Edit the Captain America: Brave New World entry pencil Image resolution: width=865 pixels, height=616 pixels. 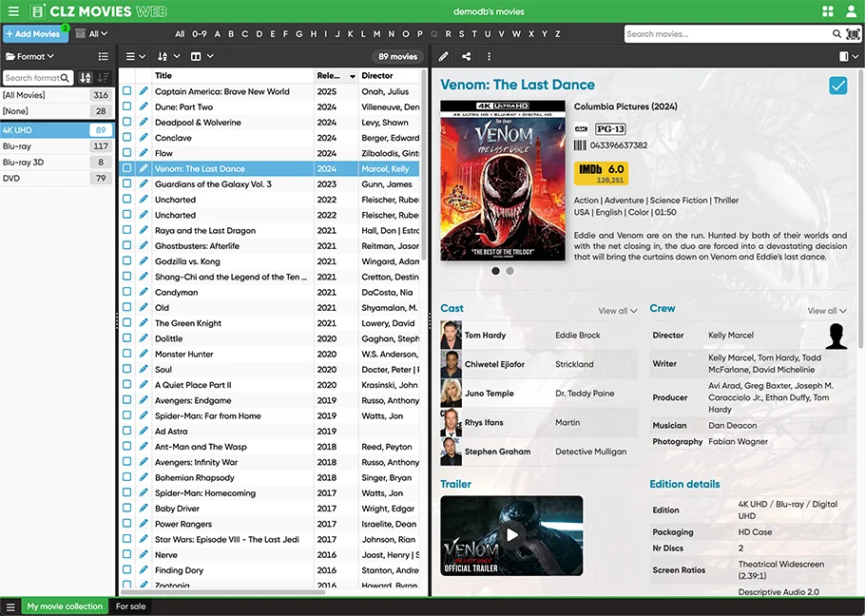144,91
